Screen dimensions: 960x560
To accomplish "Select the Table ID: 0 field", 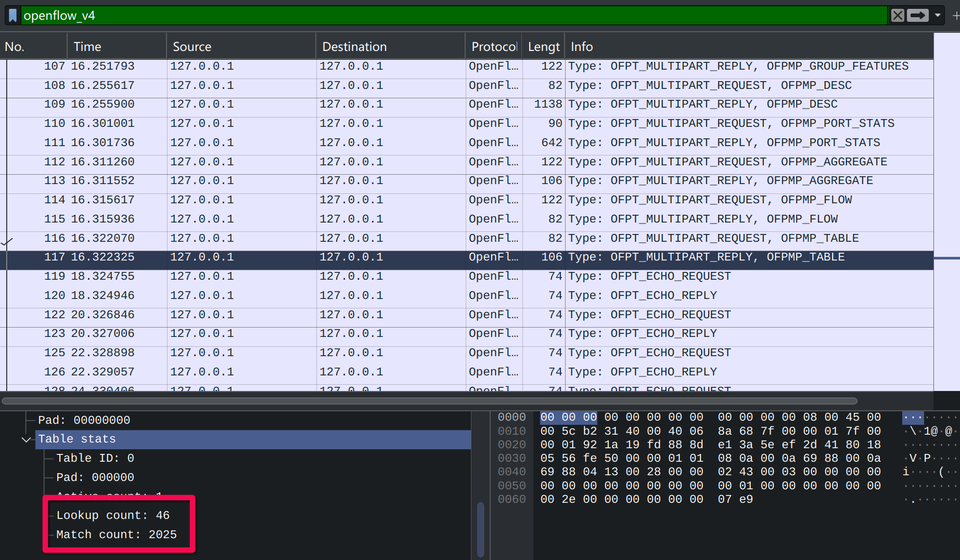I will 95,458.
